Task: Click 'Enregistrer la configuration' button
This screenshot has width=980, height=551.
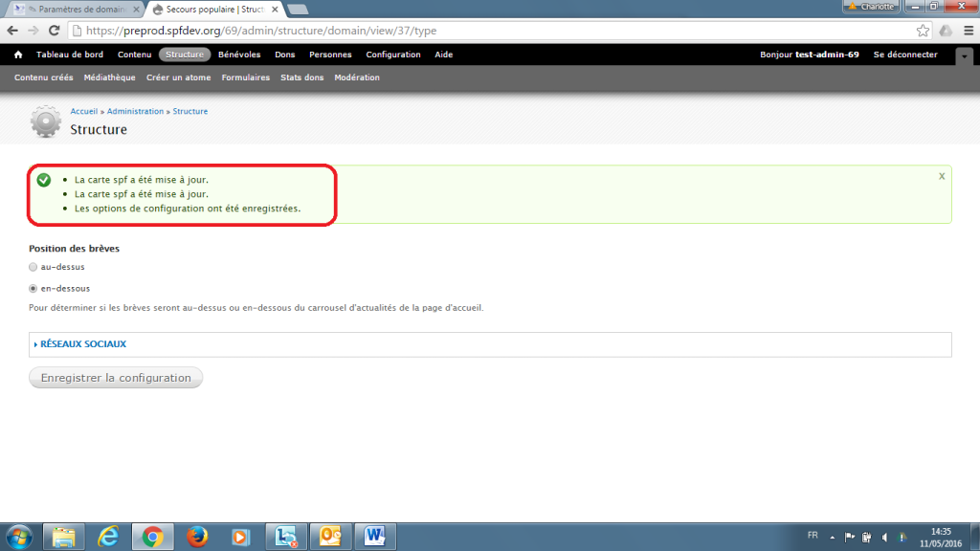Action: point(116,378)
